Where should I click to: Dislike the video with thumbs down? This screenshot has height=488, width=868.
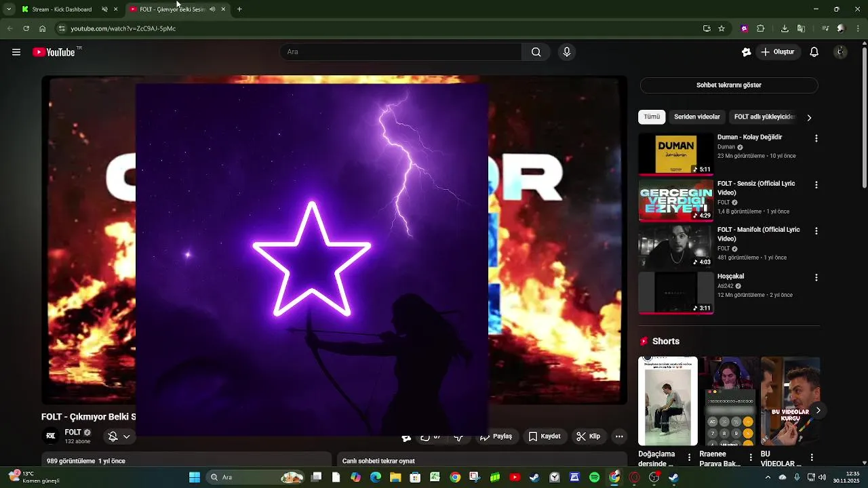tap(458, 437)
